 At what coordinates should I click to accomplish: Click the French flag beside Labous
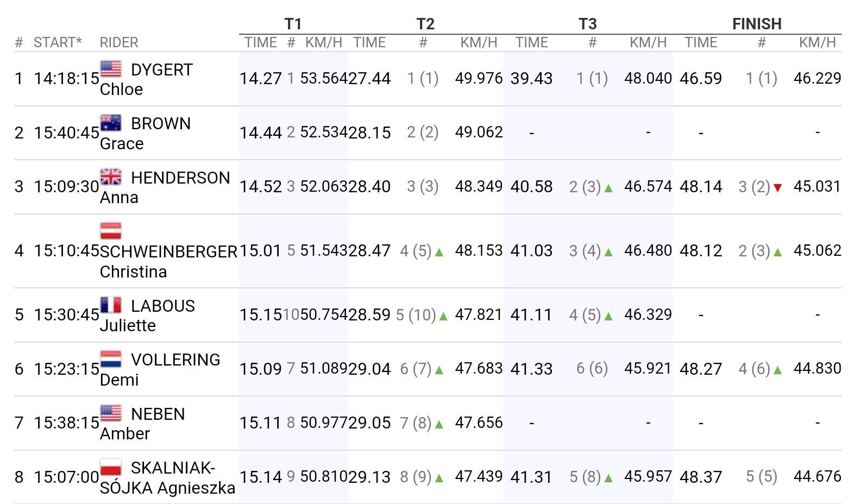pos(111,305)
